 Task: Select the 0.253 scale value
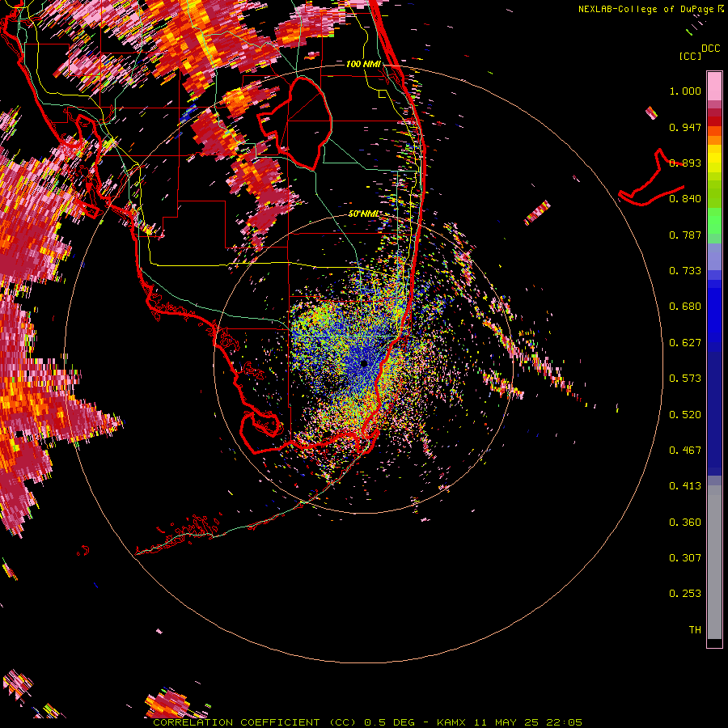click(685, 594)
